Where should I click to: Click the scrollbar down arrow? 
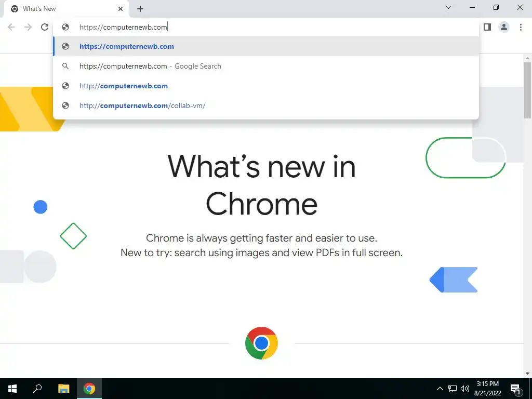pyautogui.click(x=527, y=374)
